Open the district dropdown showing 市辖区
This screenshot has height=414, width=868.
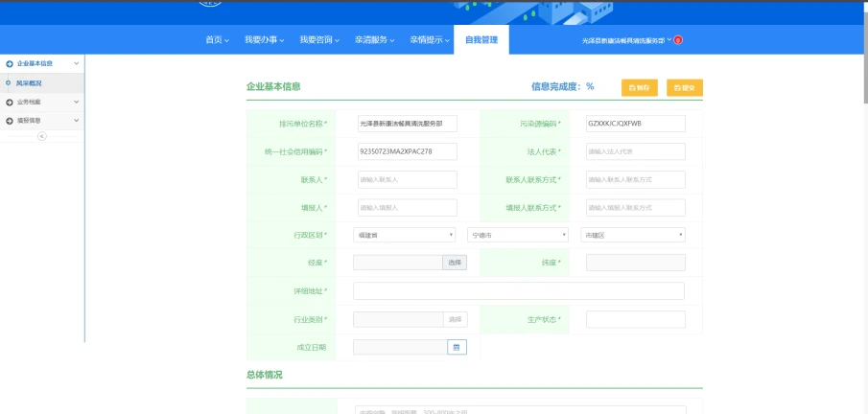[x=632, y=235]
